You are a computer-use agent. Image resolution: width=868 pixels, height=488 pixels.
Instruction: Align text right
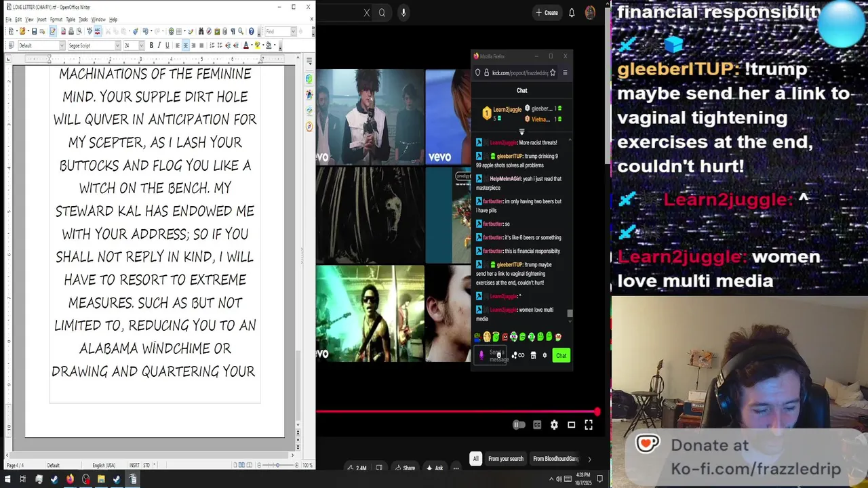click(194, 45)
